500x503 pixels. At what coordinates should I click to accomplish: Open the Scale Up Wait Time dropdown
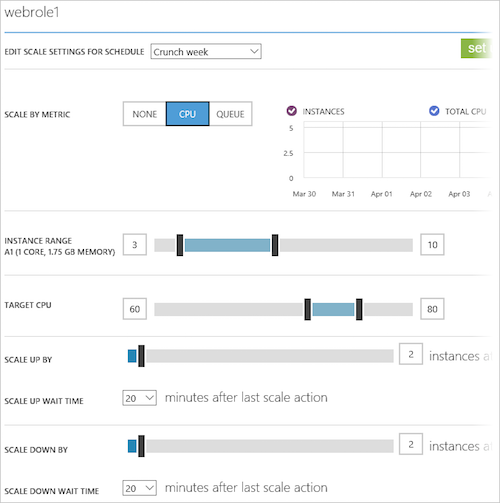(139, 398)
